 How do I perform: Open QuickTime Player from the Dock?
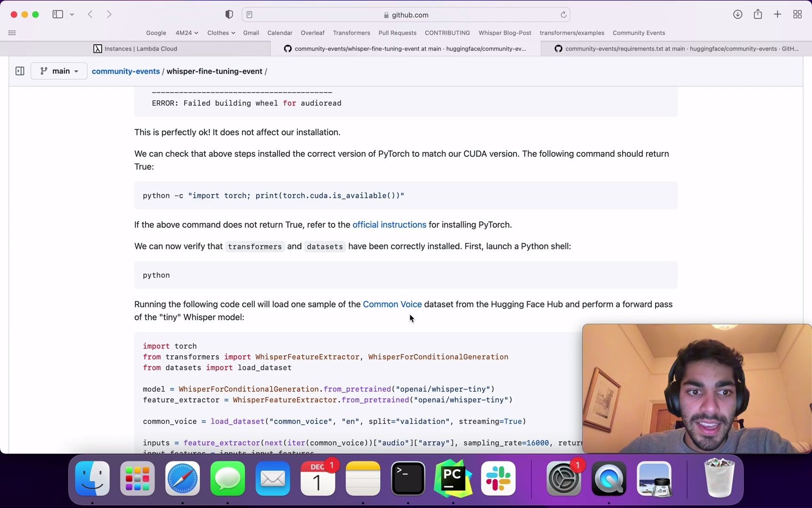click(609, 479)
